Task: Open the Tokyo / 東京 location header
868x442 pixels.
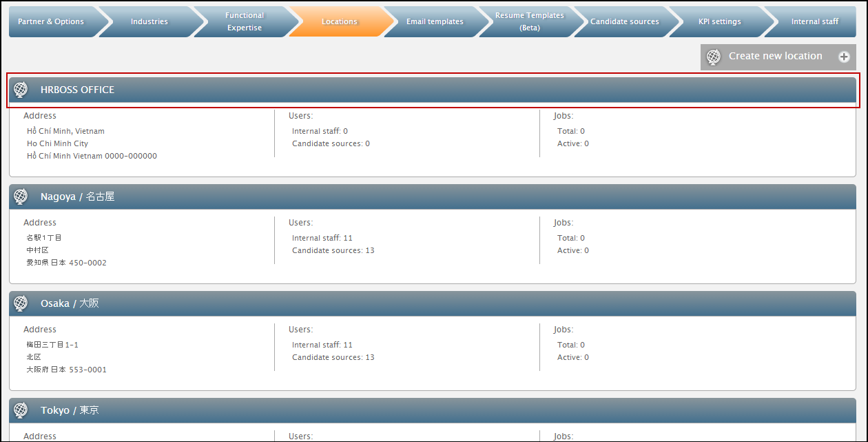Action: click(x=433, y=410)
